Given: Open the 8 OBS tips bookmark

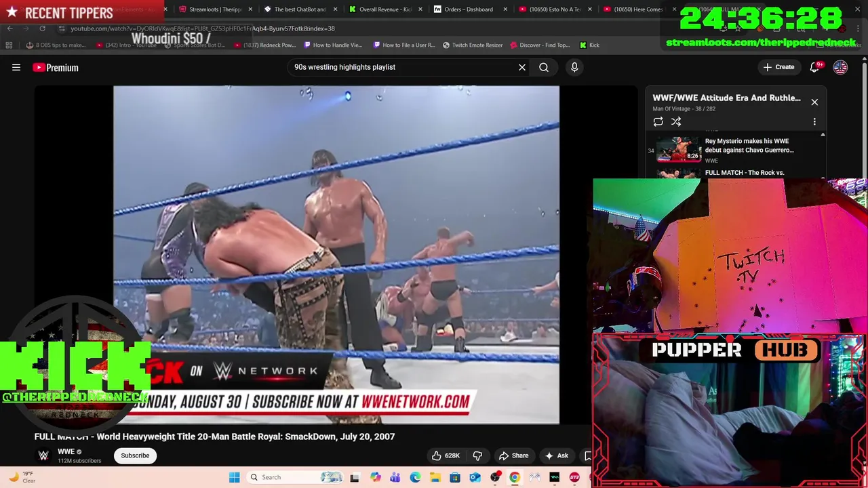Looking at the screenshot, I should coord(56,45).
